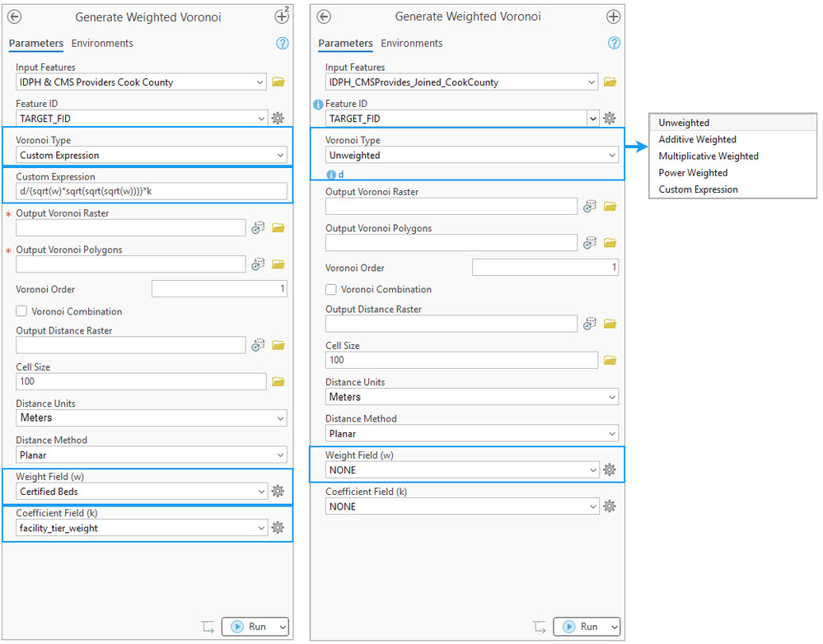823x644 pixels.
Task: Browse folder for Cell Size in right pane
Action: click(x=610, y=360)
